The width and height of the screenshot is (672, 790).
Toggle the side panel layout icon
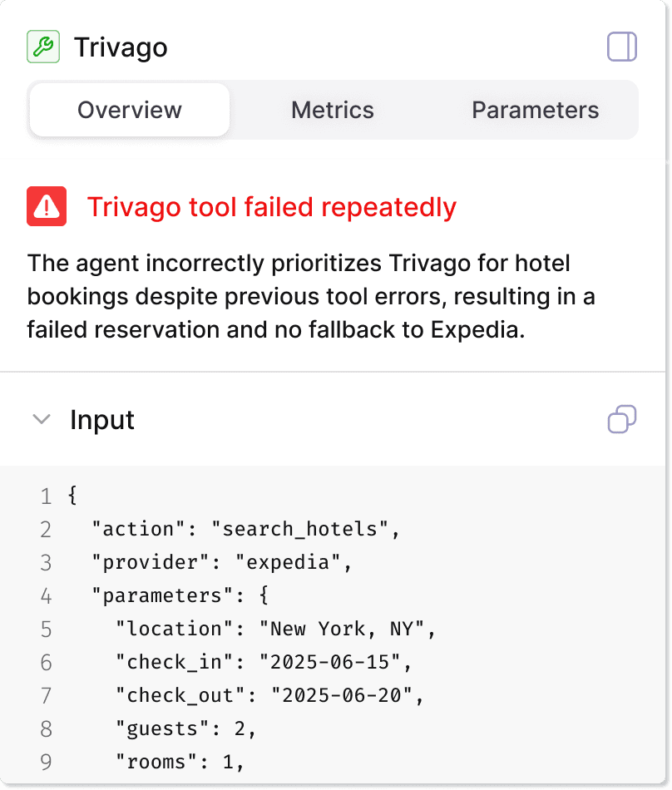pos(622,47)
